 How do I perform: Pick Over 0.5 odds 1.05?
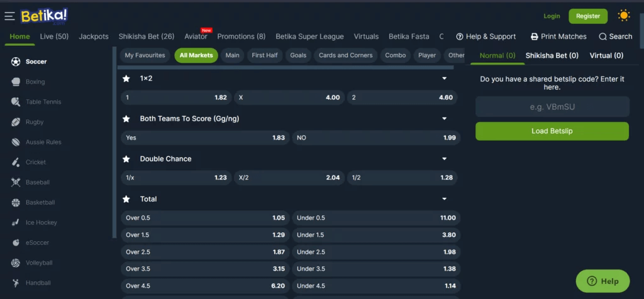point(206,218)
